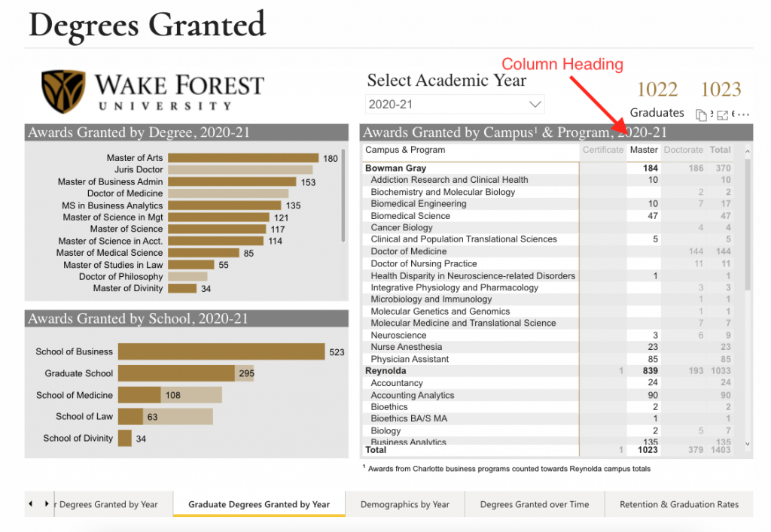The height and width of the screenshot is (532, 771).
Task: Click the degree chart vertical scrollbar
Action: pos(343,195)
